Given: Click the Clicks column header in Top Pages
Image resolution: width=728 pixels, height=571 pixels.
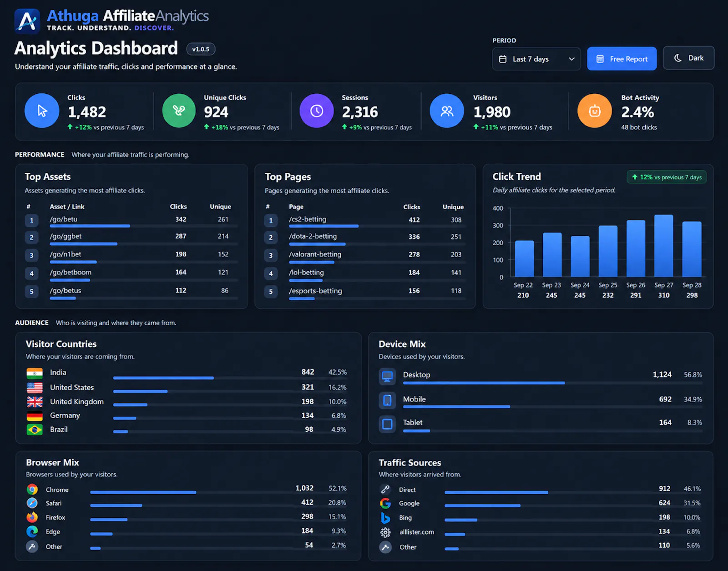Looking at the screenshot, I should click(x=411, y=207).
